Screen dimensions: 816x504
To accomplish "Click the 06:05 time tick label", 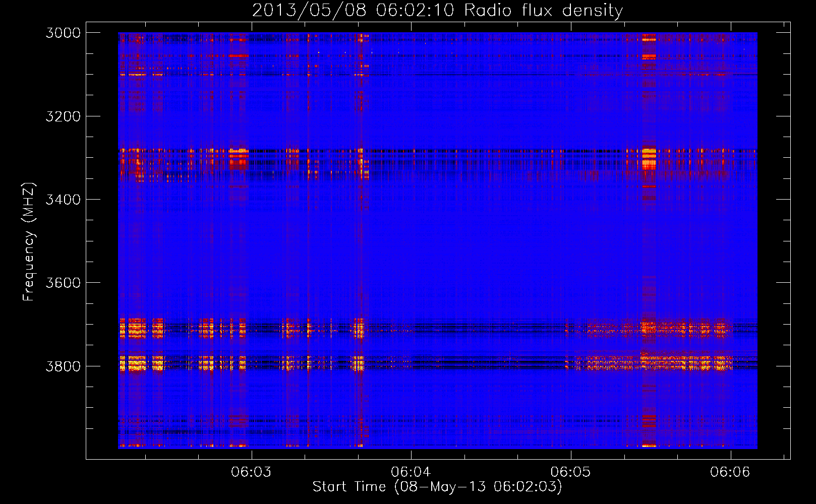I will (x=570, y=472).
